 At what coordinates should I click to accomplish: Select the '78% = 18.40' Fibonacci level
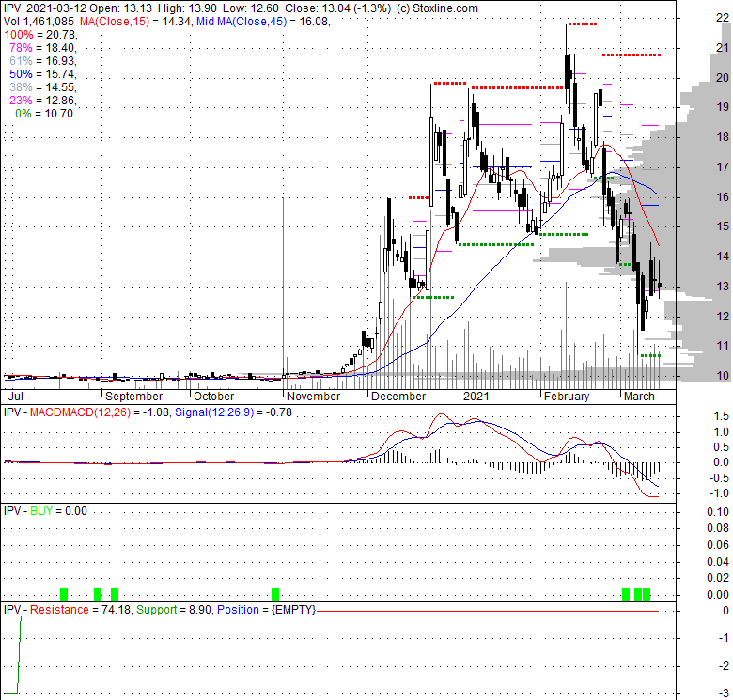(42, 48)
